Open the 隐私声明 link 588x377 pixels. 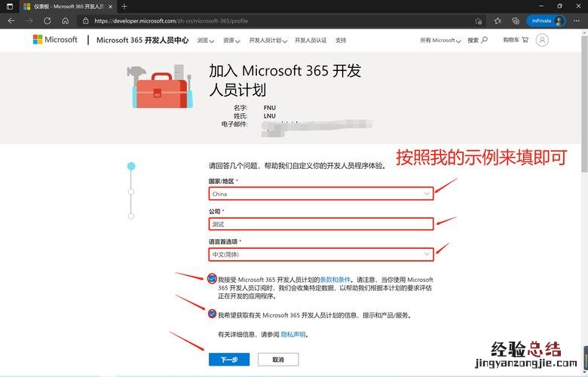[293, 334]
